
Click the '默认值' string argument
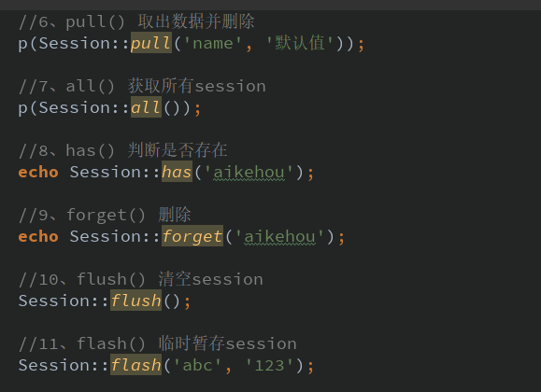click(300, 44)
